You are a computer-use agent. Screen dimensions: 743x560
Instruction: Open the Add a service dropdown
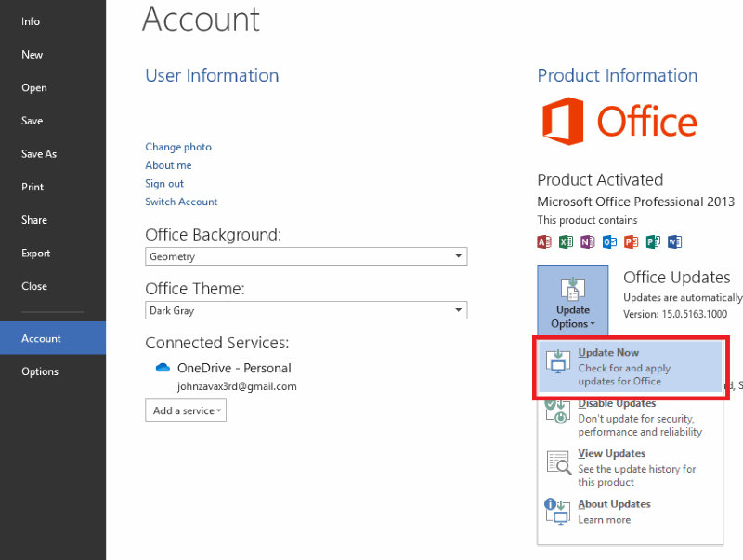tap(186, 410)
